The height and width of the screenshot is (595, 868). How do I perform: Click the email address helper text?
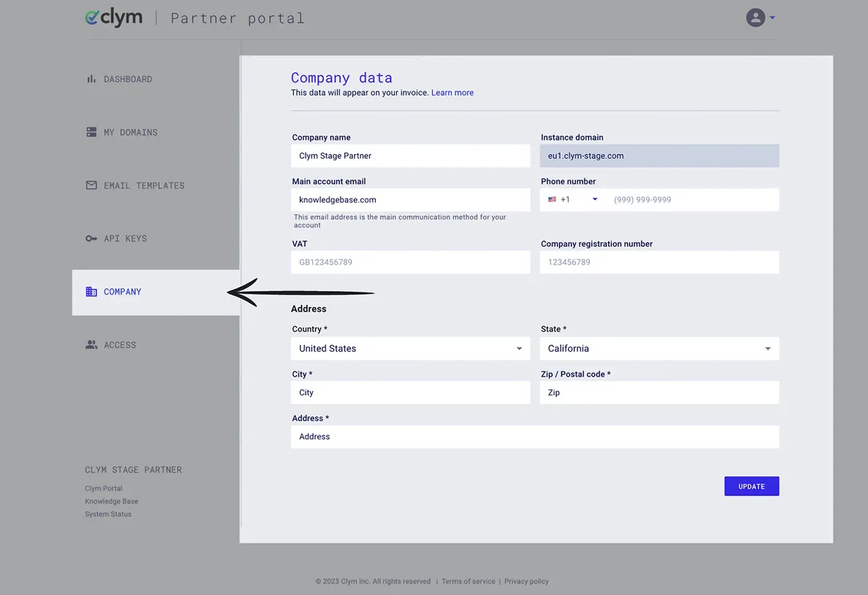coord(400,221)
